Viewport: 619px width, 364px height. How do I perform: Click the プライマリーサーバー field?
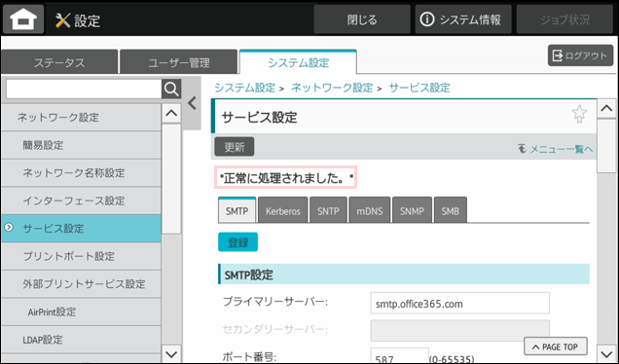[460, 304]
